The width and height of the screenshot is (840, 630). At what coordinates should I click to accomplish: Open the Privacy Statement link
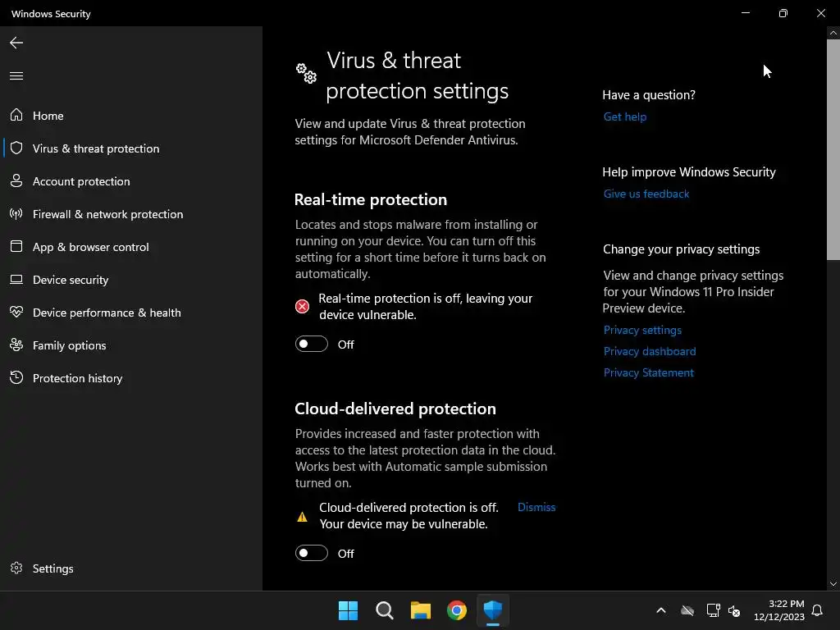[x=648, y=373]
